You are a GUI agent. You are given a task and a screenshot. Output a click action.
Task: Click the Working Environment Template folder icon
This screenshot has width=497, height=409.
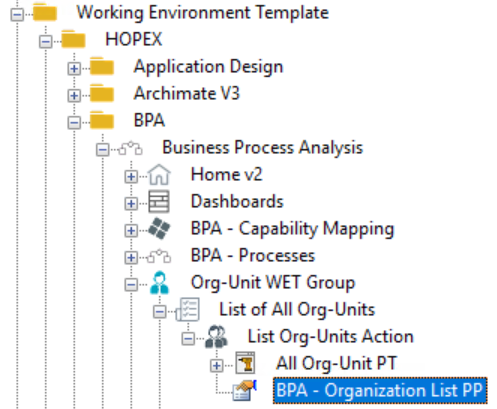tap(45, 12)
